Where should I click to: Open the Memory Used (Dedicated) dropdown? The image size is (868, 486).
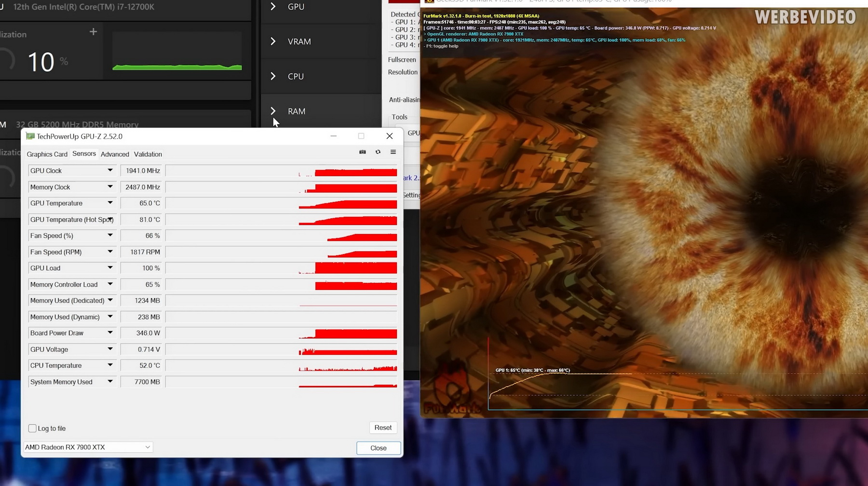(110, 300)
